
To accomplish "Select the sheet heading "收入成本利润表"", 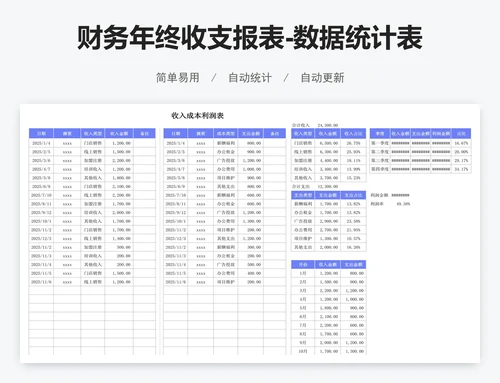I will click(197, 116).
